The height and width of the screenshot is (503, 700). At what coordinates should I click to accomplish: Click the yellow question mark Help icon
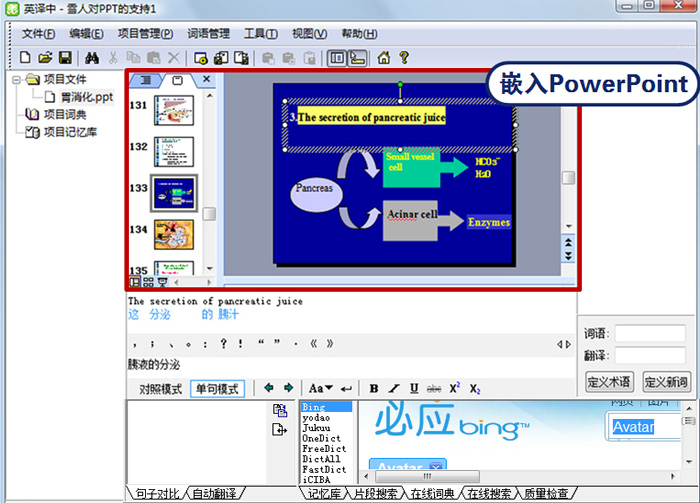coord(404,58)
